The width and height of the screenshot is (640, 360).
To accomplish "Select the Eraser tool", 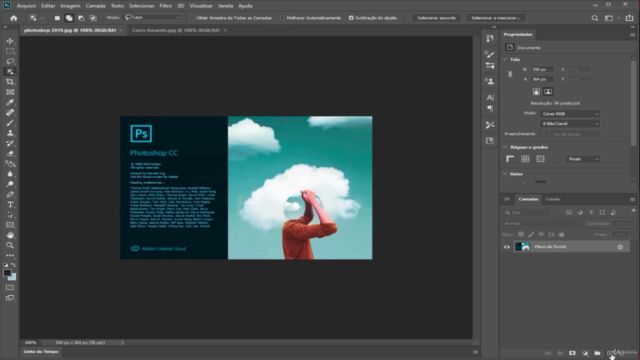I will coord(10,153).
